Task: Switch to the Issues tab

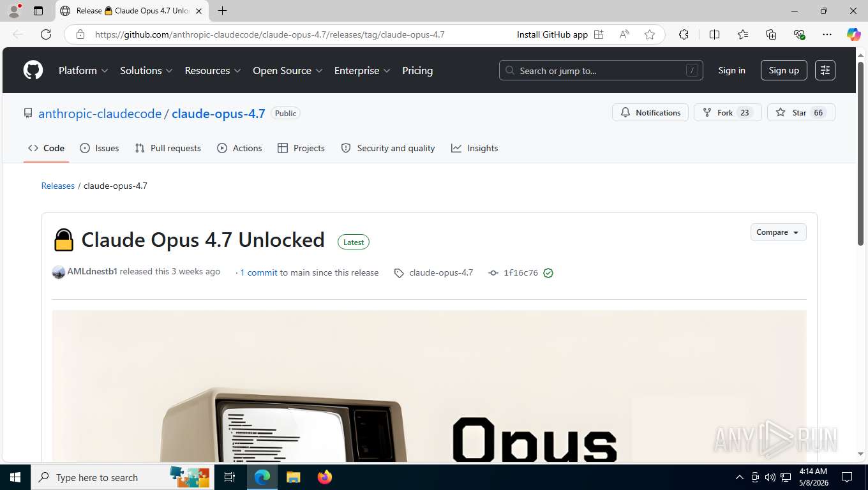Action: pos(99,148)
